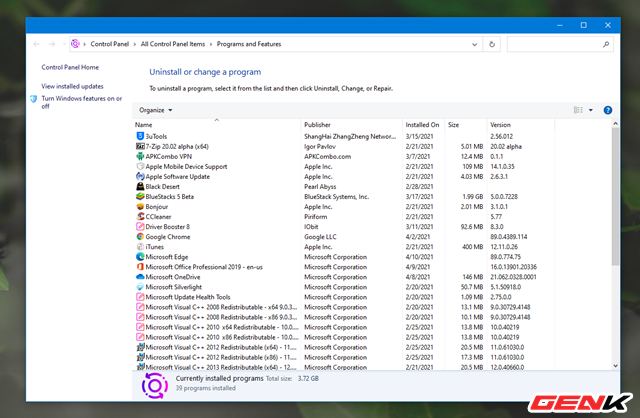Navigate to All Control Panel Items breadcrumb
This screenshot has width=640, height=418.
point(173,44)
